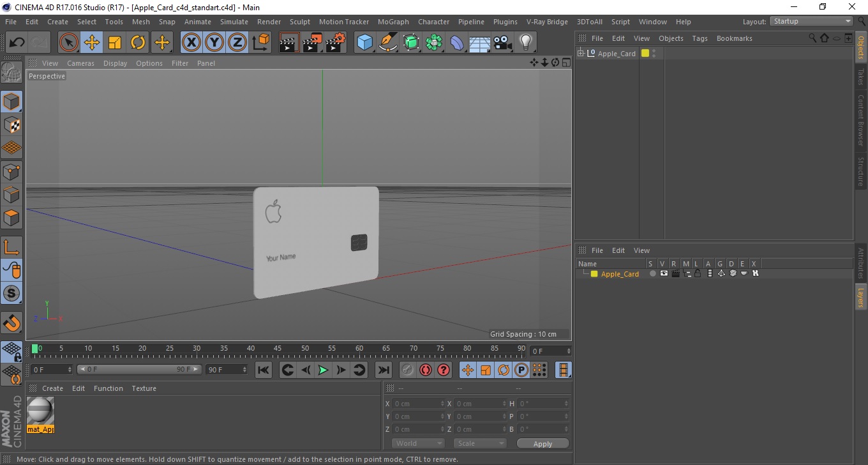868x465 pixels.
Task: Toggle Parameter keyframe recording
Action: [521, 370]
